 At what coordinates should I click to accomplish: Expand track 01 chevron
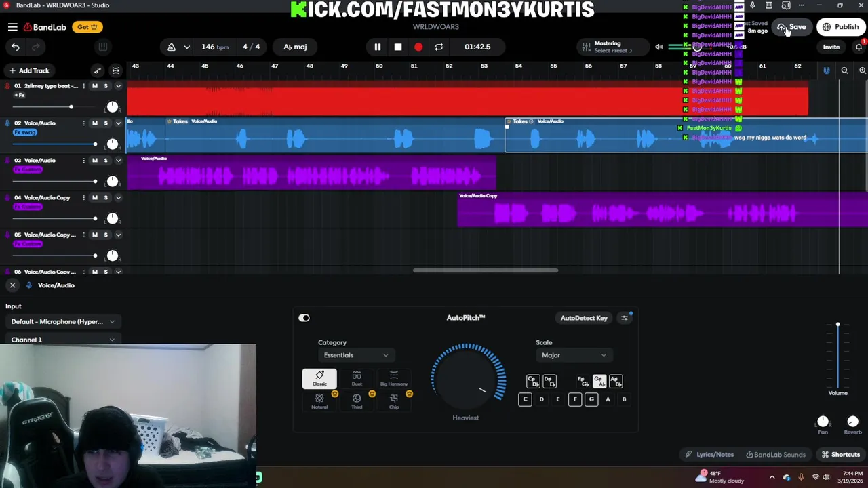click(x=118, y=86)
